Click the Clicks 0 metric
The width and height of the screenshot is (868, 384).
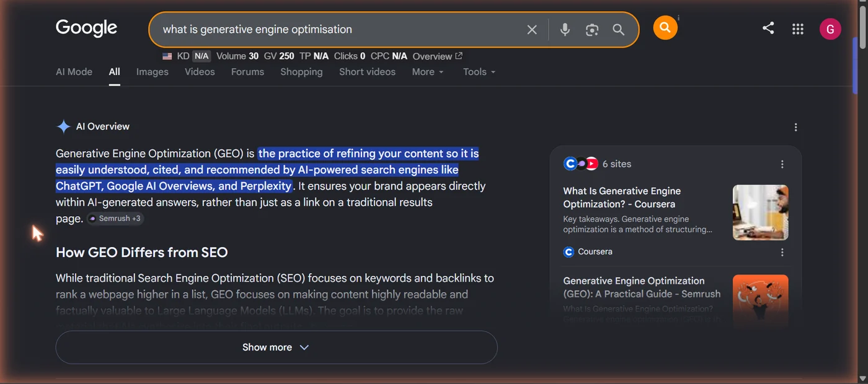click(x=350, y=56)
